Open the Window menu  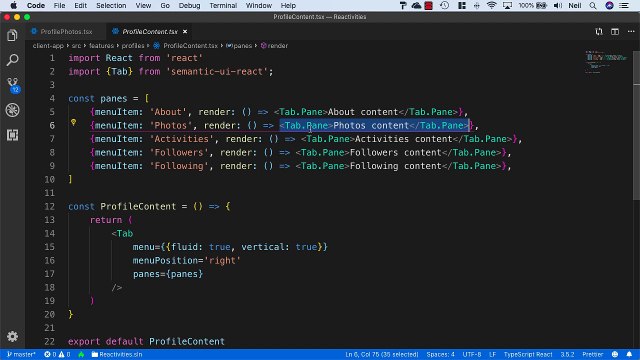point(258,5)
